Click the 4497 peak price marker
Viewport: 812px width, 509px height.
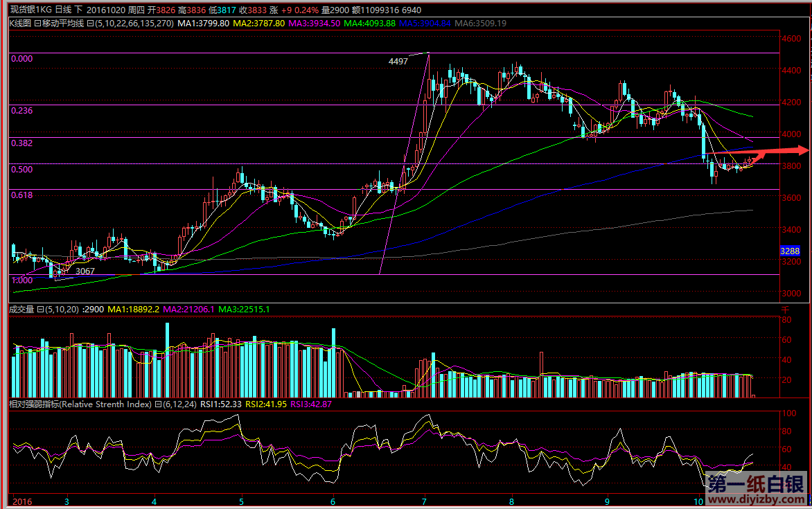(398, 62)
